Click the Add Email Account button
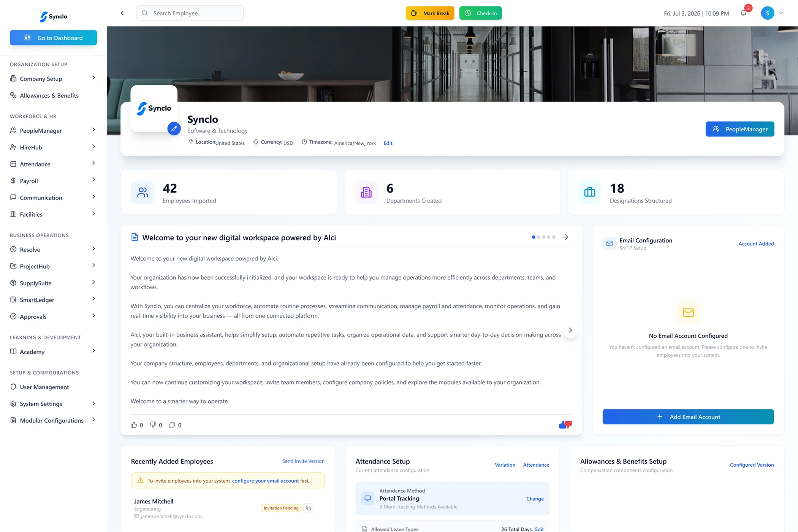Screen dimensions: 798x532 688,417
